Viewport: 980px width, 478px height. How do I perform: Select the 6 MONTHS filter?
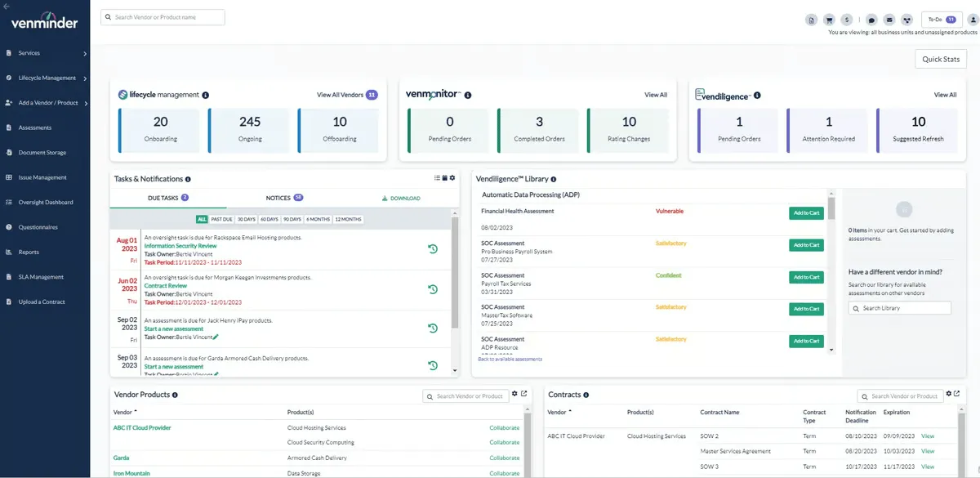[x=318, y=219]
